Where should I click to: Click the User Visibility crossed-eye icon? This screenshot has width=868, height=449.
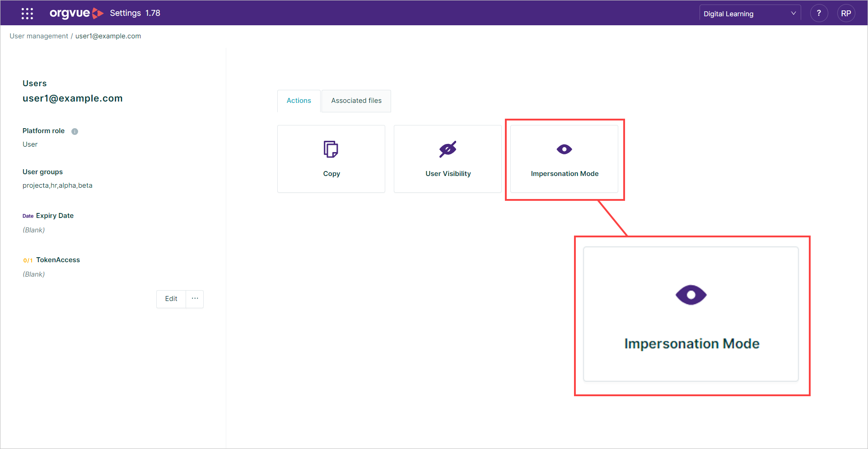coord(448,149)
